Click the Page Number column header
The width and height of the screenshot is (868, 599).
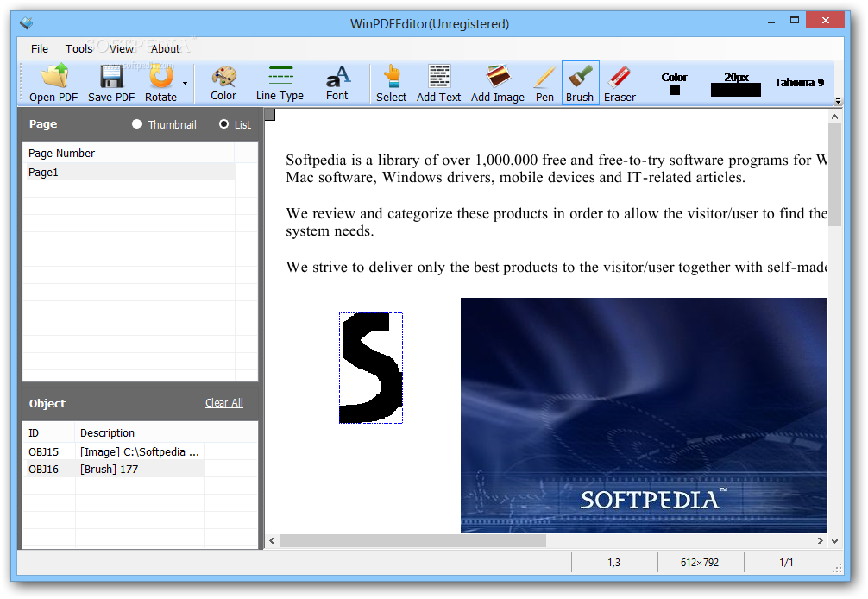[x=129, y=153]
